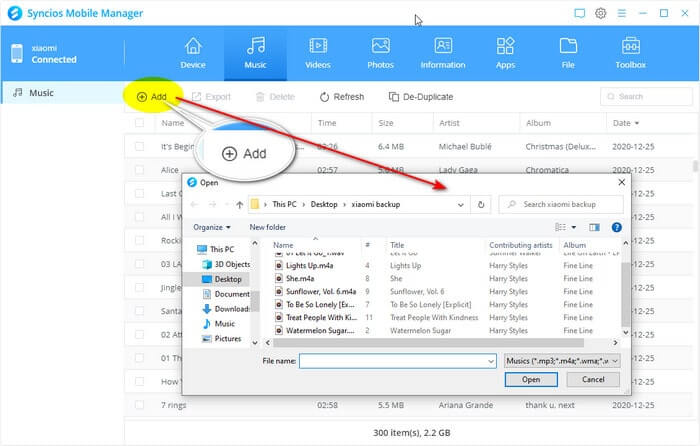700x446 pixels.
Task: Click the forward arrow in Open dialog
Action: (x=212, y=204)
